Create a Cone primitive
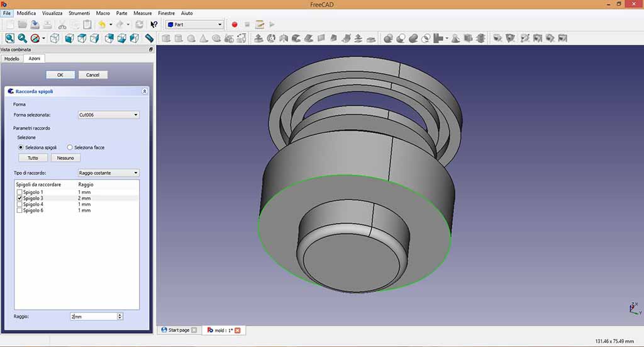Image resolution: width=644 pixels, height=347 pixels. pos(204,38)
